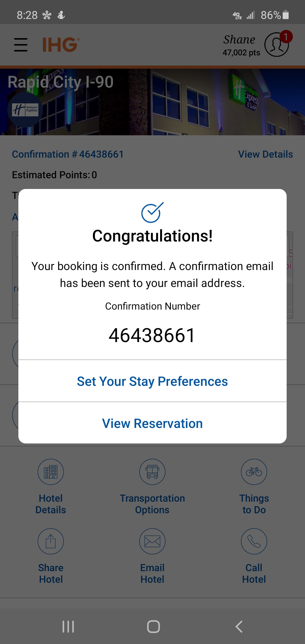Open the Android recent apps button
The width and height of the screenshot is (305, 644).
click(68, 626)
